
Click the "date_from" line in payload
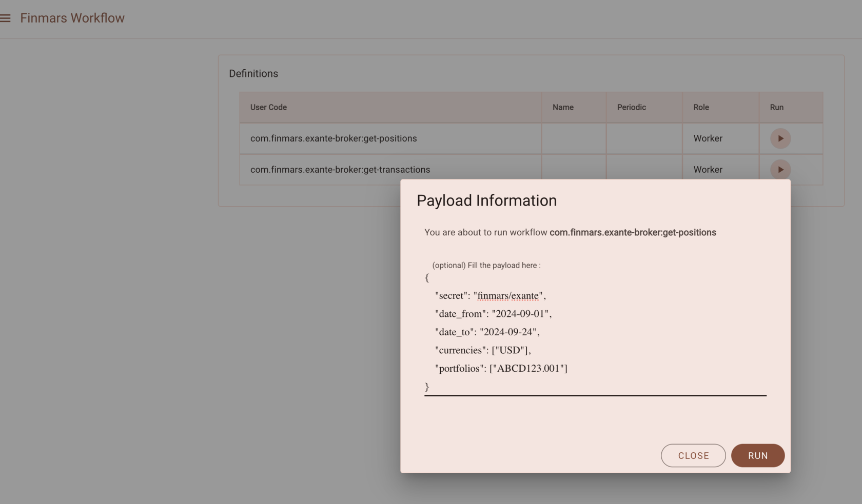point(493,314)
